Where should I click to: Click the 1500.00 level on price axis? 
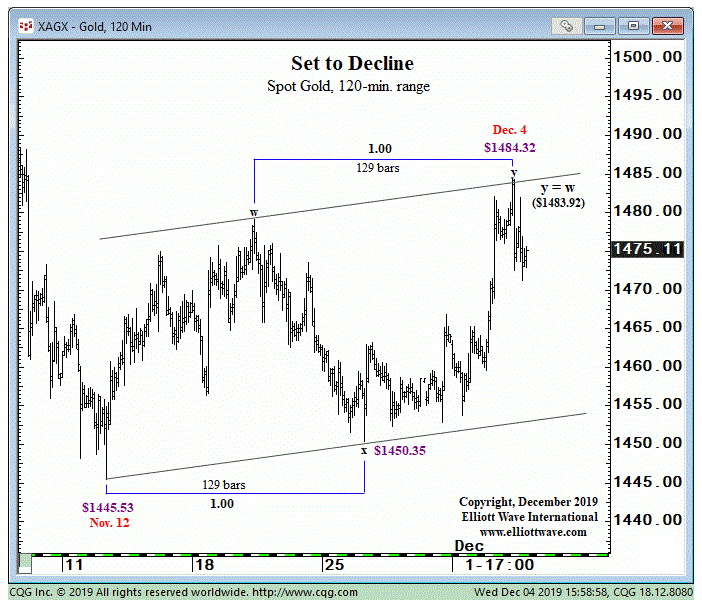[x=650, y=57]
